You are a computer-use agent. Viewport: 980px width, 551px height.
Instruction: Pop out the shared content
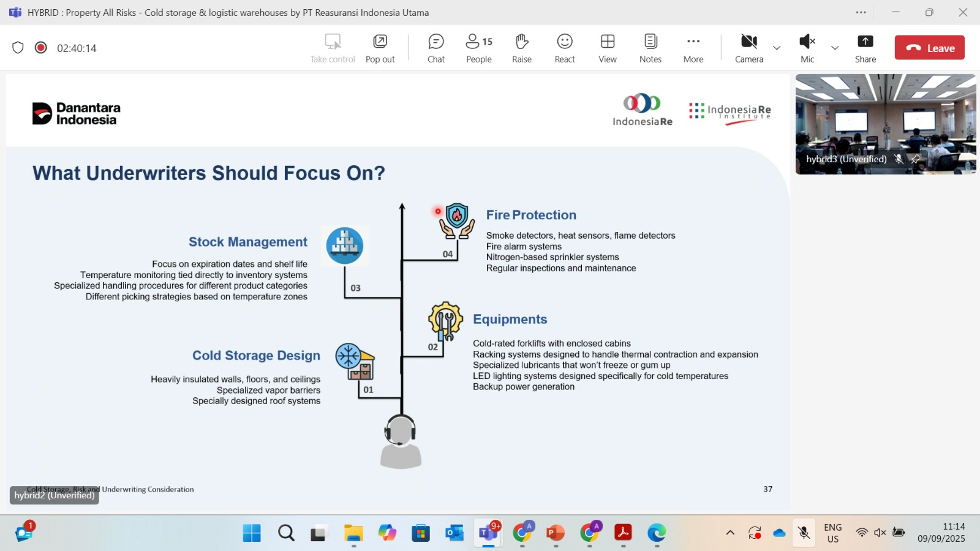(380, 48)
